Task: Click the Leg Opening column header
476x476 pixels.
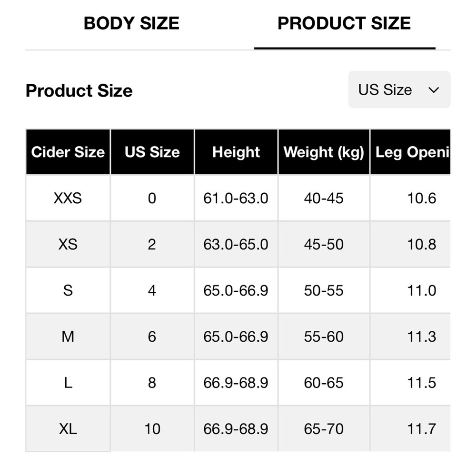Action: click(x=412, y=152)
